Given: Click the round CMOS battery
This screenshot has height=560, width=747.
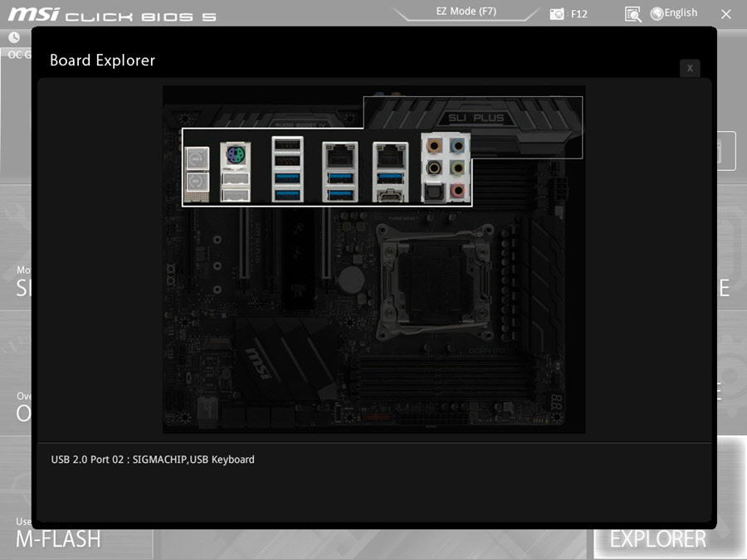Looking at the screenshot, I should click(x=354, y=276).
